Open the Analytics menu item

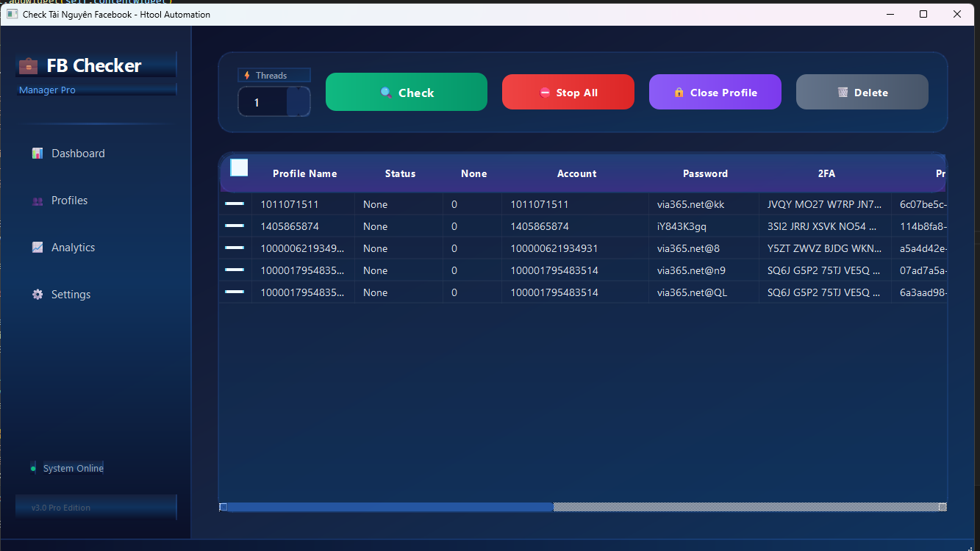pos(73,248)
